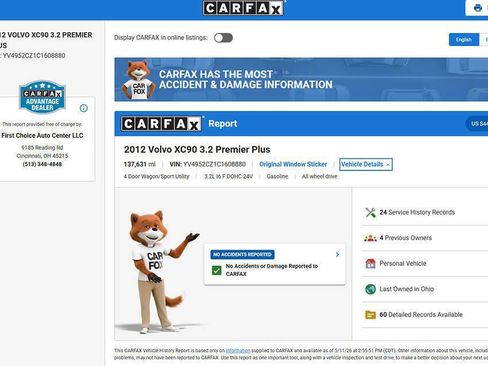Click the US price button in report header
This screenshot has width=488, height=366.
477,124
